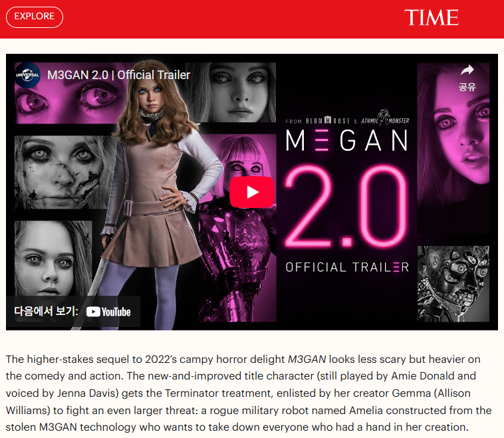The image size is (504, 438).
Task: Click the Atomic Monster logo in the thumbnail
Action: [x=385, y=118]
